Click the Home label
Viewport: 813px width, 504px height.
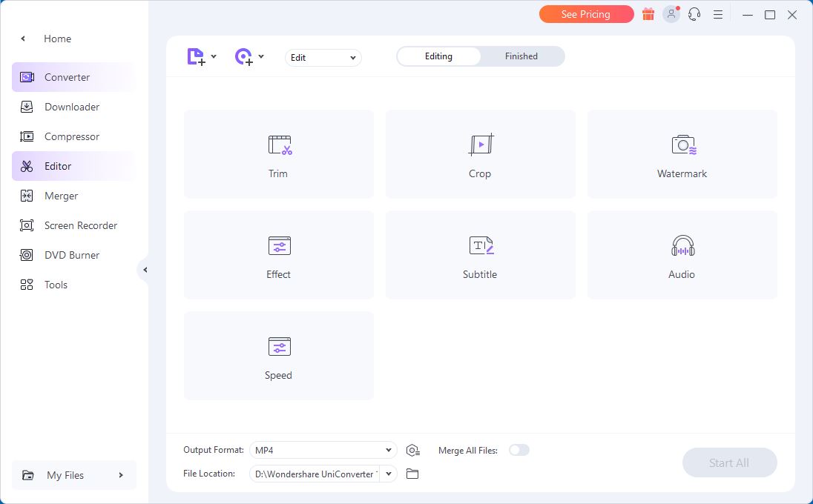(58, 39)
